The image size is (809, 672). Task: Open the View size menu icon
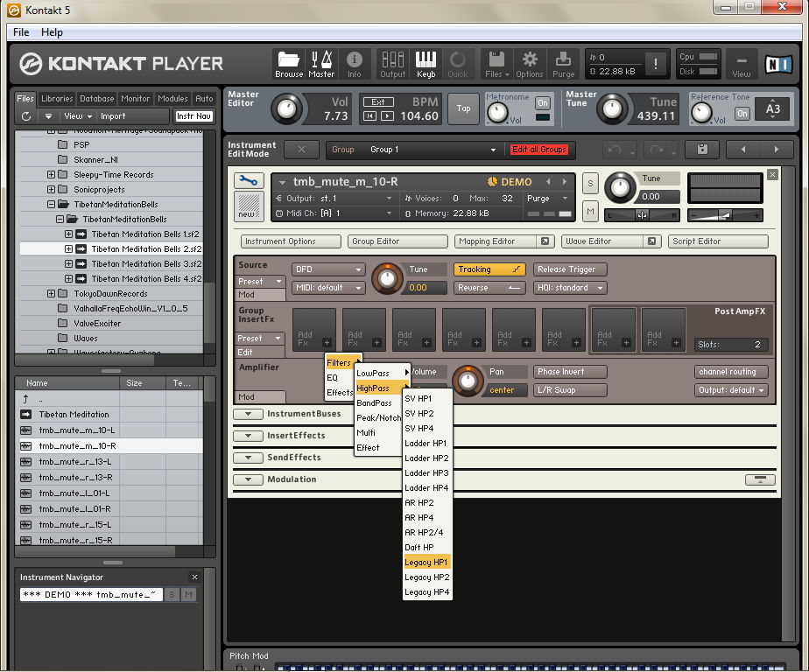pos(742,64)
